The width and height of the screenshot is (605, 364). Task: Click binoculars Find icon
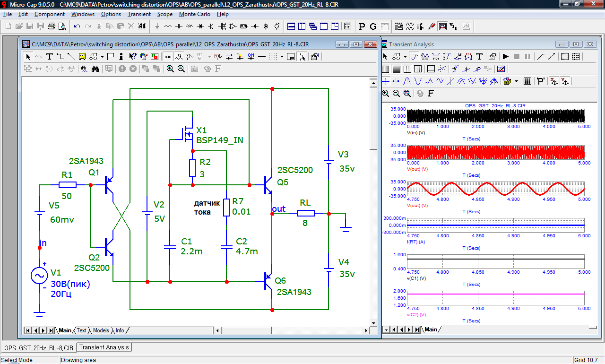click(x=95, y=69)
